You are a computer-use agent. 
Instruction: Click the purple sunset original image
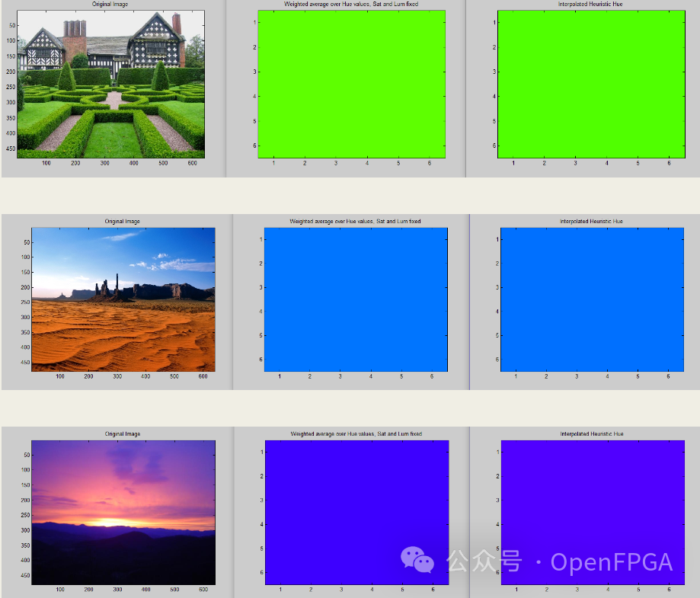click(123, 513)
